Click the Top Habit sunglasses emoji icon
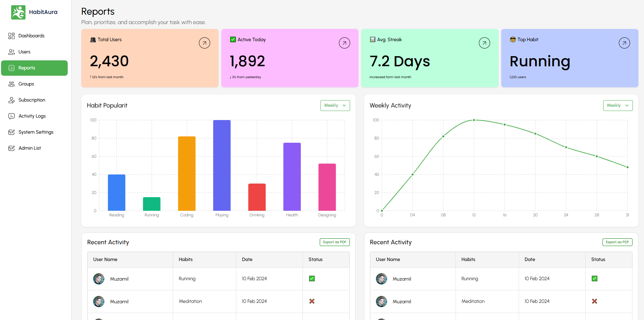The image size is (644, 320). point(513,39)
